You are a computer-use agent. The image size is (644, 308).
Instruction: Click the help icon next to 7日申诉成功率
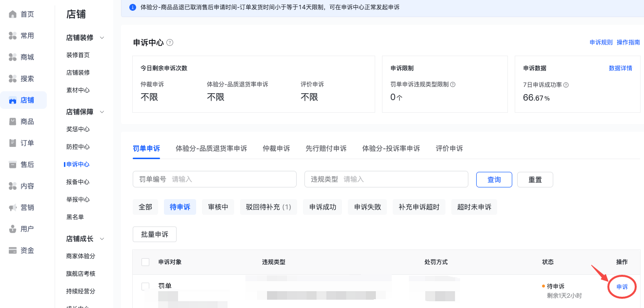[x=566, y=85]
